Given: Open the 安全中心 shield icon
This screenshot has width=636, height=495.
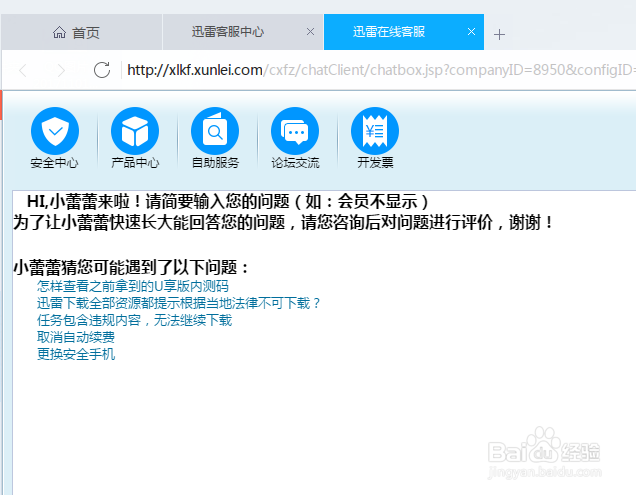Looking at the screenshot, I should (55, 131).
